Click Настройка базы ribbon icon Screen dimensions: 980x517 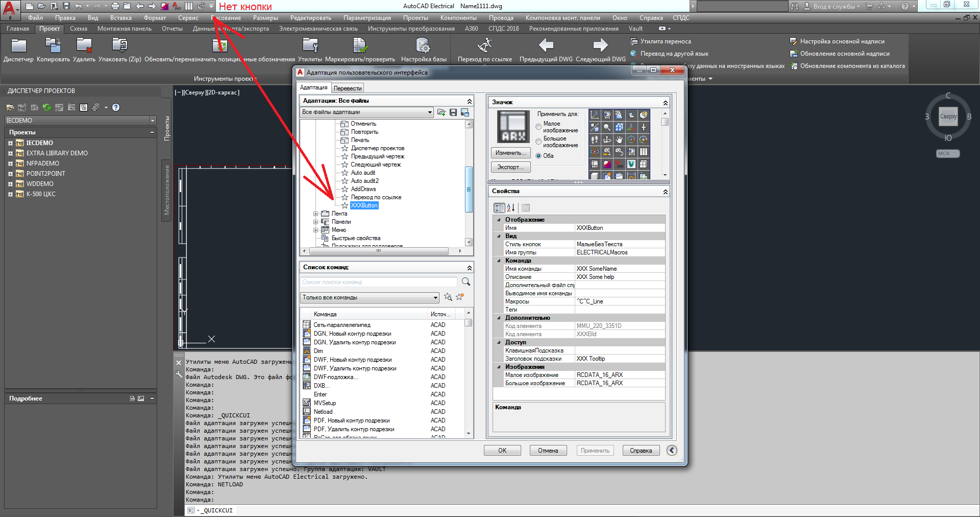[424, 46]
